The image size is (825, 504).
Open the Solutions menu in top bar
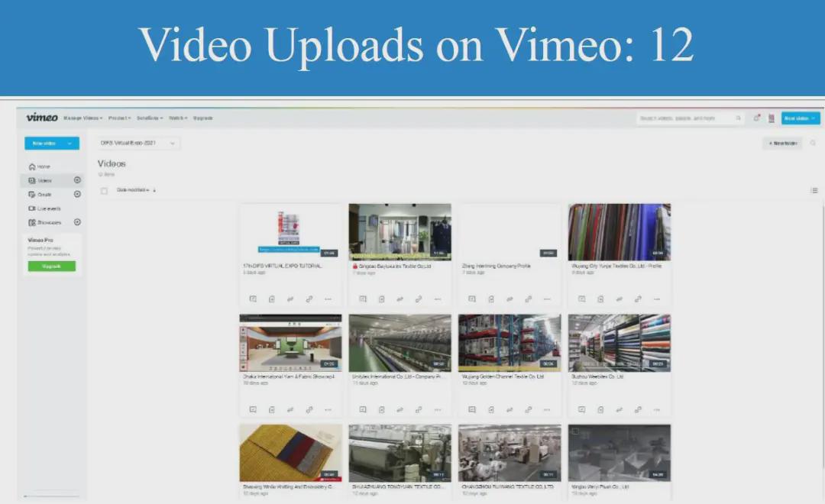(x=149, y=118)
